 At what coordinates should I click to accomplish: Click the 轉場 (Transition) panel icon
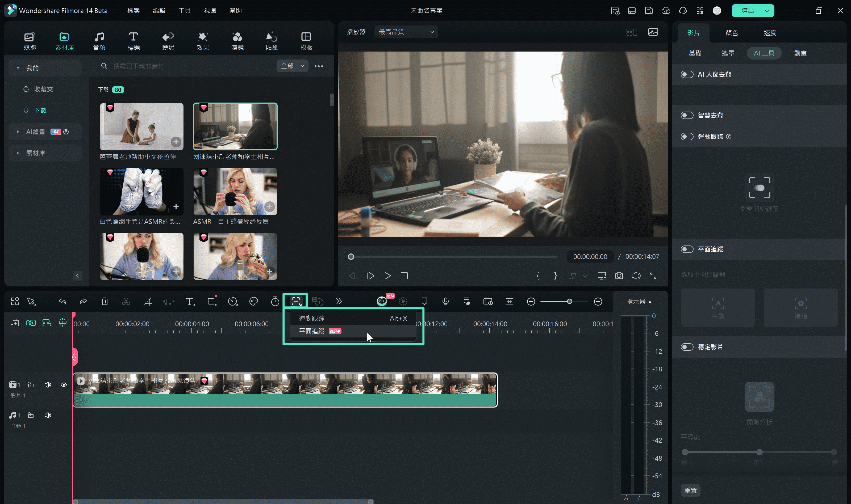point(168,40)
